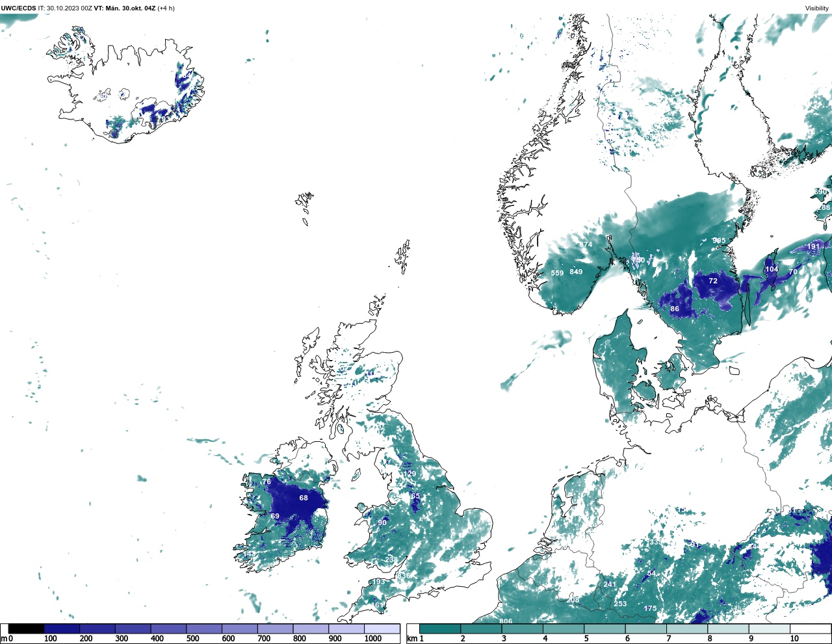Click the '175' value in southern Germany
832x644 pixels.
[x=650, y=608]
